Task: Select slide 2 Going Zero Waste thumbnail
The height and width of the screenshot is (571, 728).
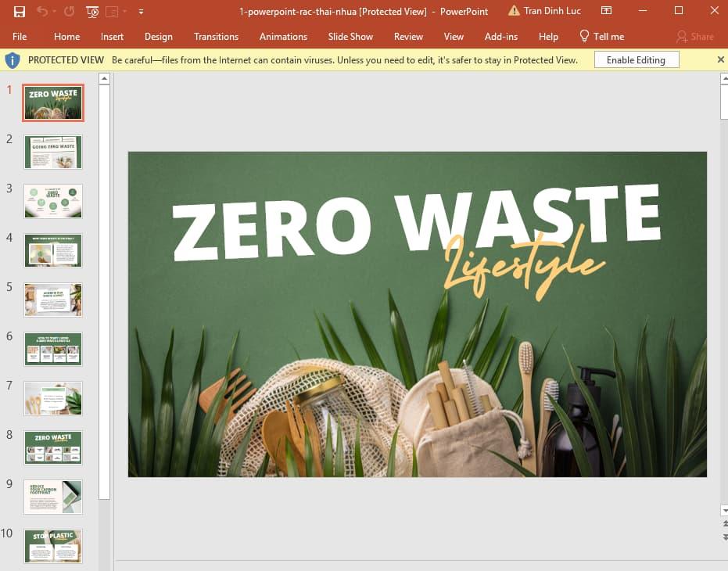Action: (x=53, y=152)
